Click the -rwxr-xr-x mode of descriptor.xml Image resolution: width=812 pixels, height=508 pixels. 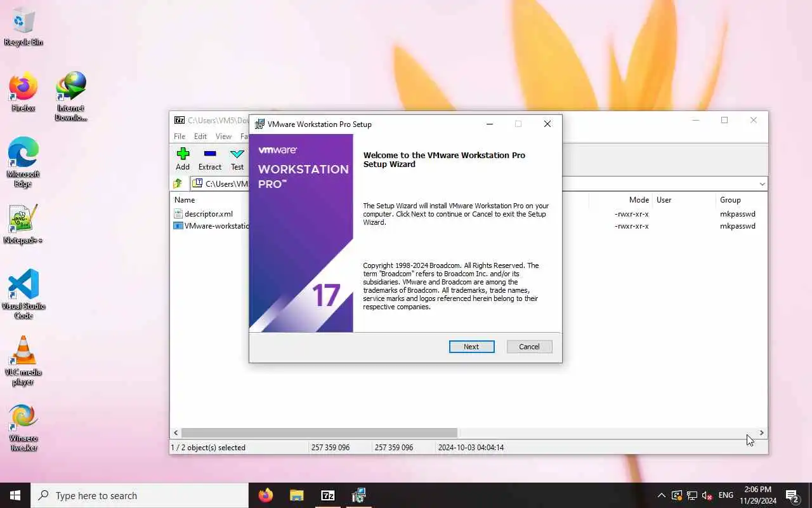[631, 214]
